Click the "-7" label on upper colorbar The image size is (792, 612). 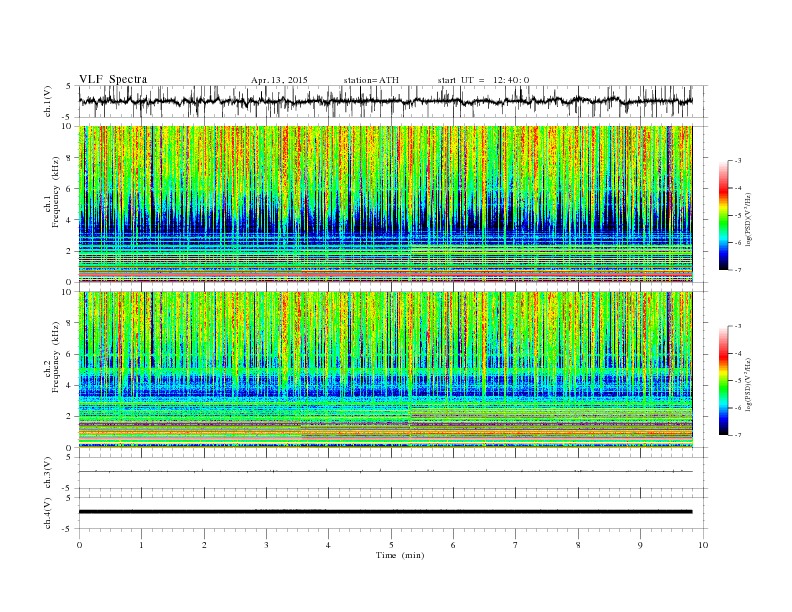coord(738,270)
